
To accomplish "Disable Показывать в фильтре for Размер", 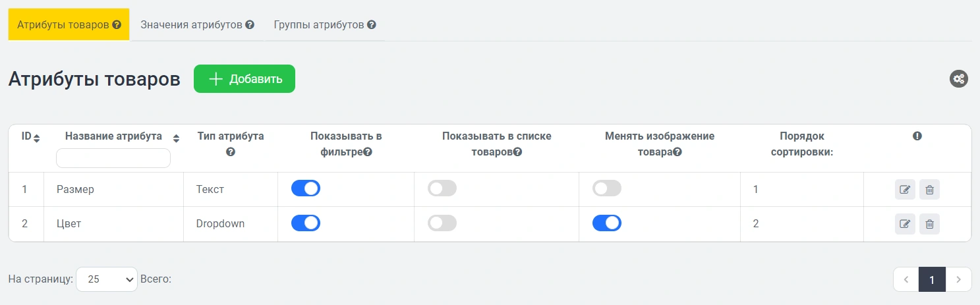I will 306,189.
